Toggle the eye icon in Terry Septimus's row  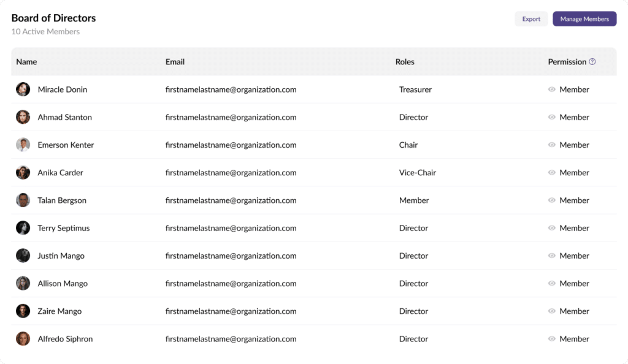551,229
